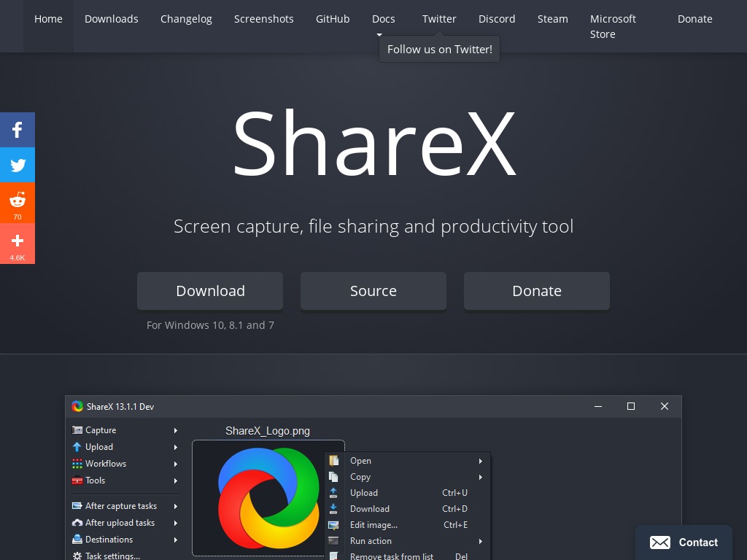
Task: Expand the Tools submenu arrow
Action: (176, 481)
